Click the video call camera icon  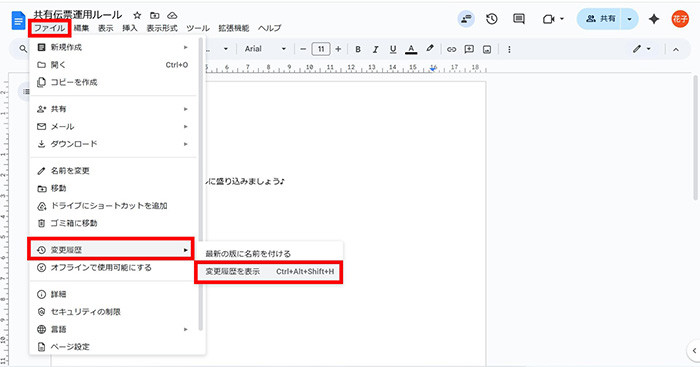[x=549, y=19]
